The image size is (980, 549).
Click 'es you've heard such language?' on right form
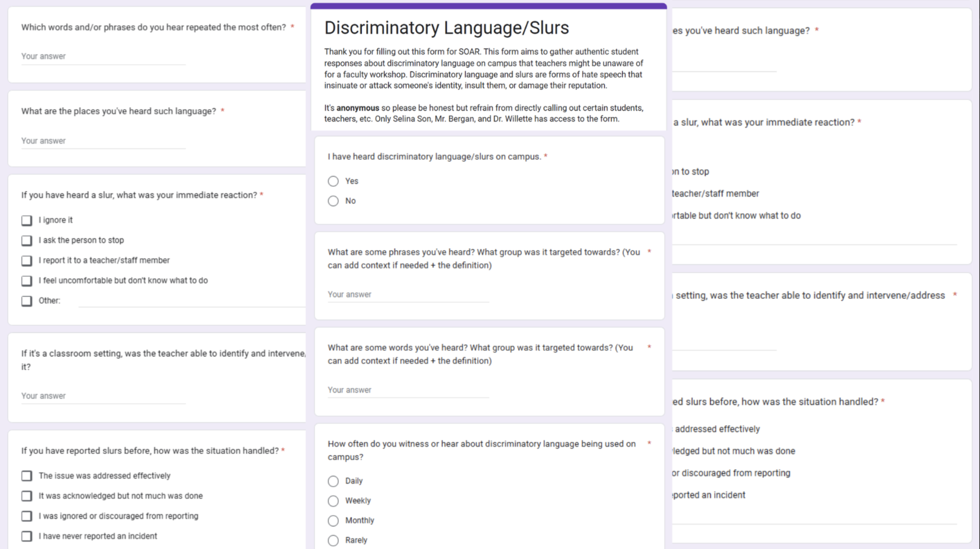[741, 31]
